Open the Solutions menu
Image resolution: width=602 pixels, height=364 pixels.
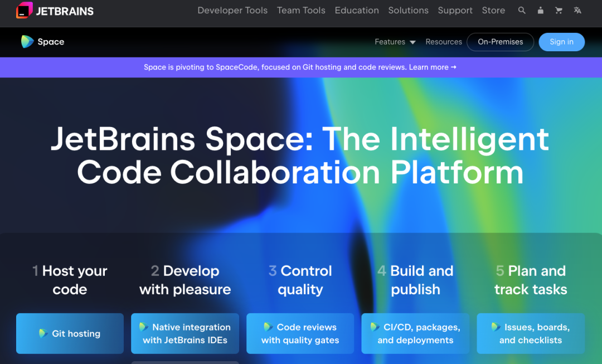pos(408,11)
